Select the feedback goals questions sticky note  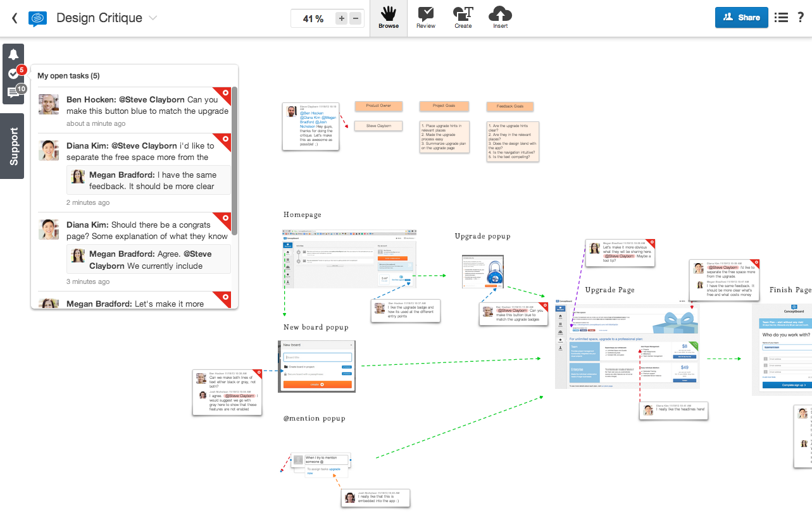(x=513, y=142)
